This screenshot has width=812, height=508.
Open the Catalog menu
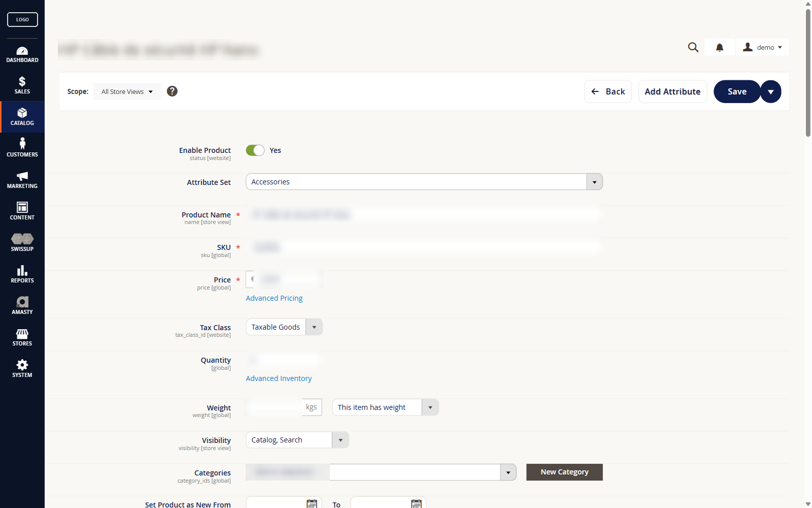click(x=22, y=117)
